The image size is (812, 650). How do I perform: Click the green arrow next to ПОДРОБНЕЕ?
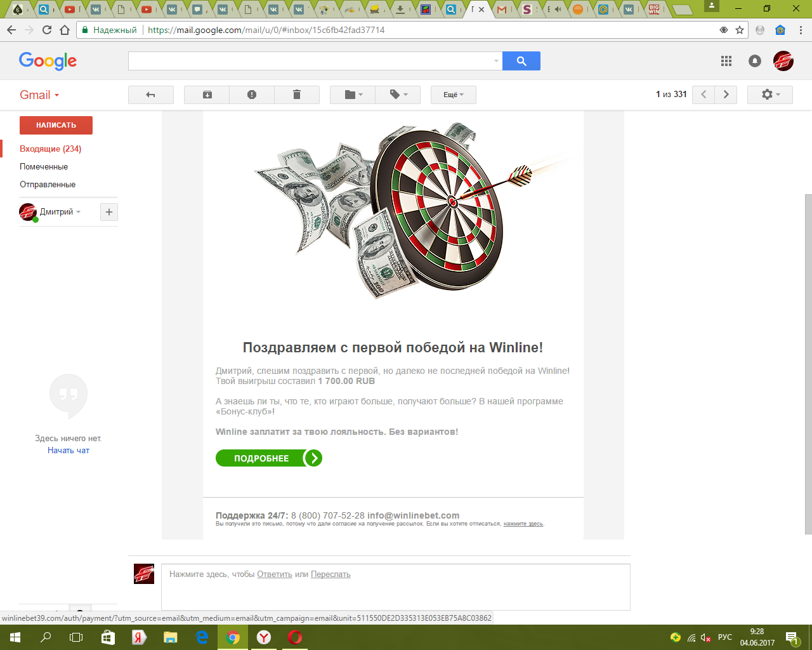(x=313, y=458)
